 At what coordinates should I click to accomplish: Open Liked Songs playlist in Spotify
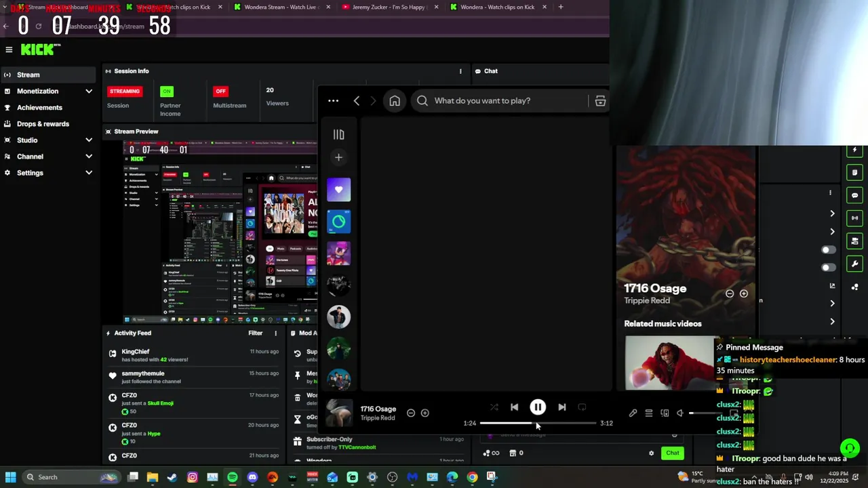point(338,190)
